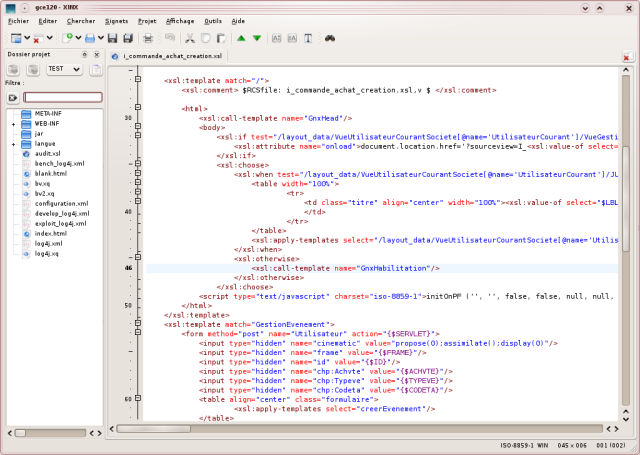The width and height of the screenshot is (640, 455).
Task: Paste from clipboard with the paste icon
Action: coord(221,38)
